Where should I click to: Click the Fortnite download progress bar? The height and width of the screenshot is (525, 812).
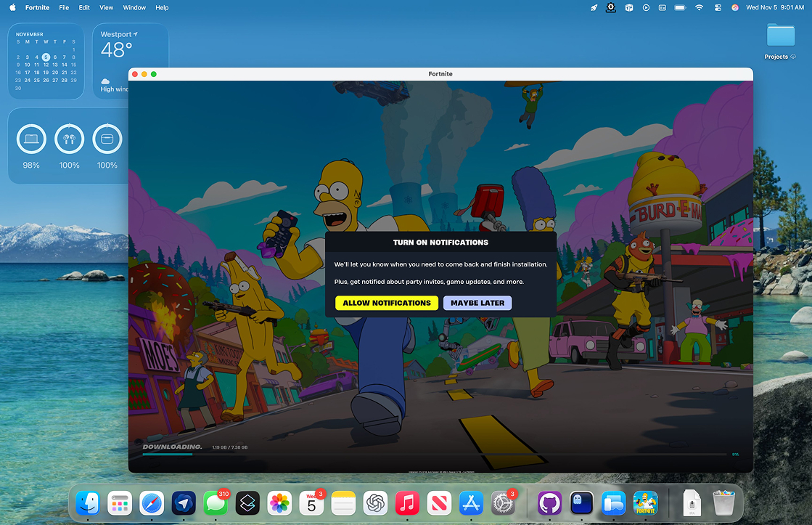click(434, 455)
